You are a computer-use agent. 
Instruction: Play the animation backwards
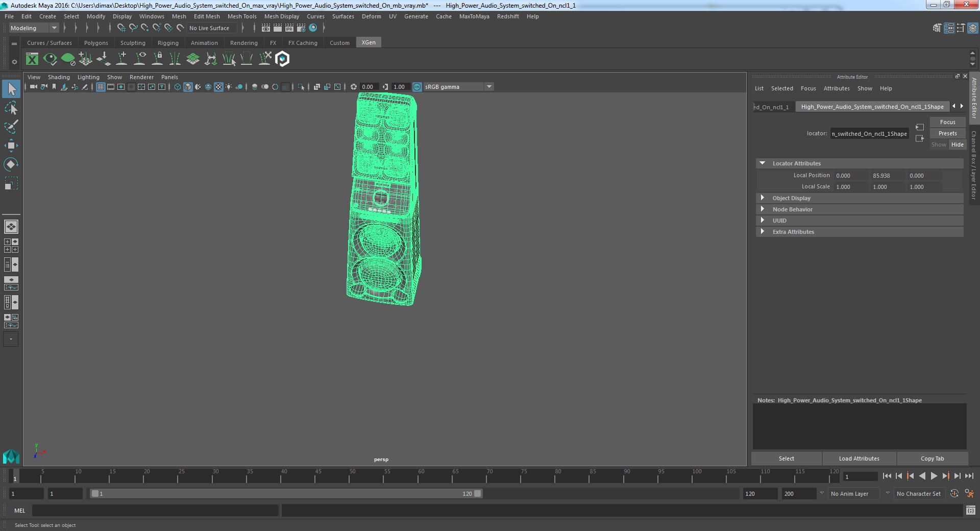pyautogui.click(x=922, y=476)
